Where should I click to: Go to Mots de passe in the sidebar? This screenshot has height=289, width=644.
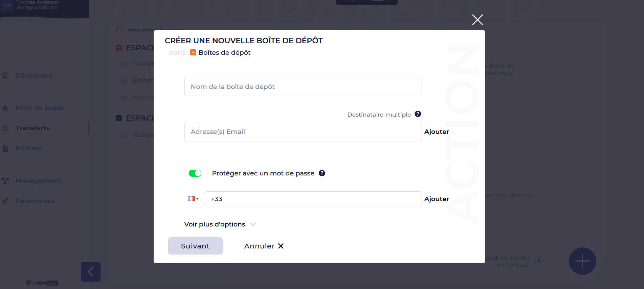40,107
